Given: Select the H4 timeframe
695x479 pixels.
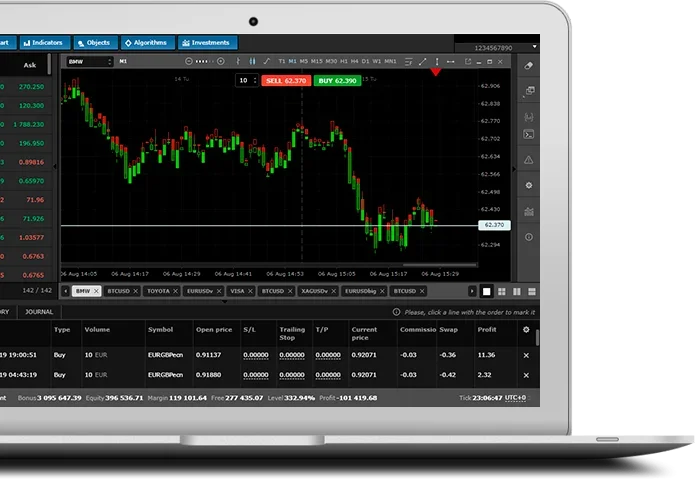Looking at the screenshot, I should tap(355, 62).
